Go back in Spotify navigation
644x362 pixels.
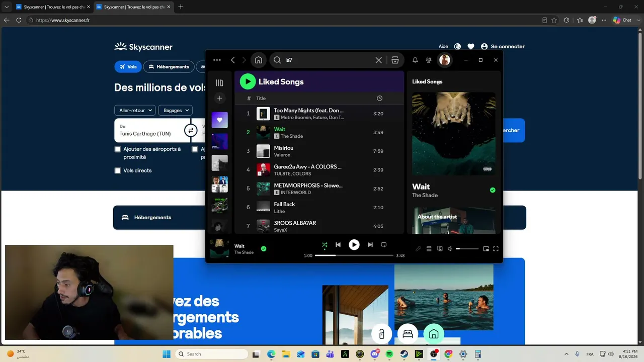(233, 60)
